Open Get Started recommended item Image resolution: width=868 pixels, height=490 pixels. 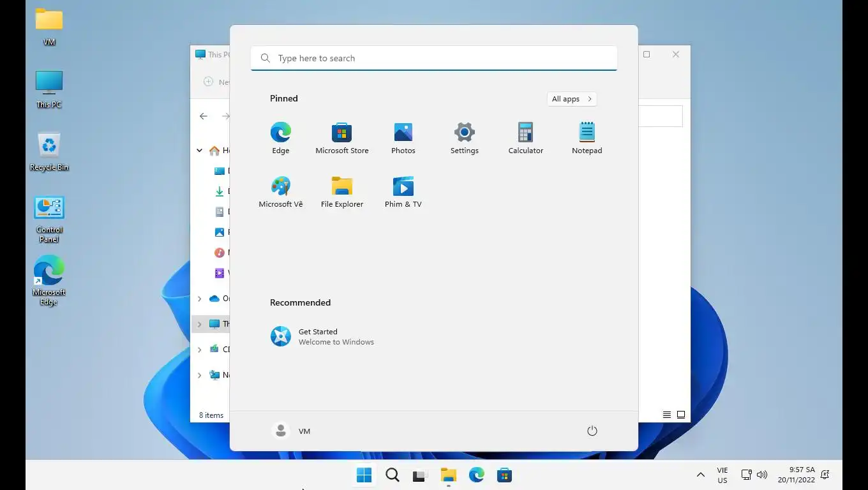322,336
